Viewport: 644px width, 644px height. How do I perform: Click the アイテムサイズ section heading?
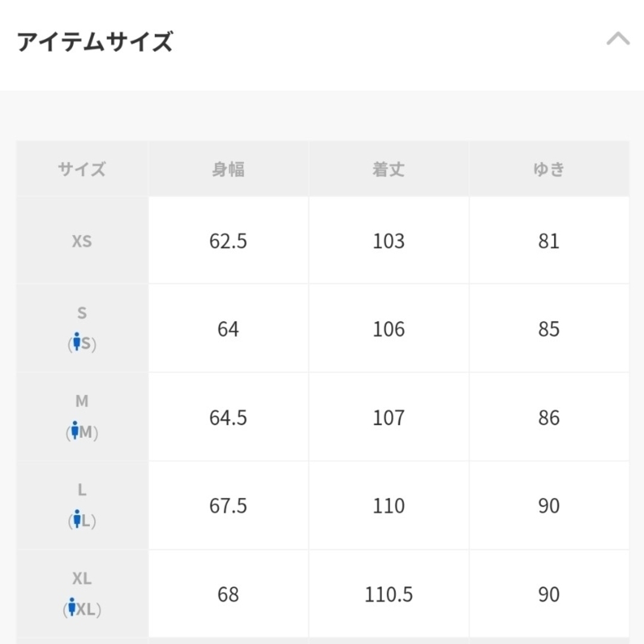[95, 42]
